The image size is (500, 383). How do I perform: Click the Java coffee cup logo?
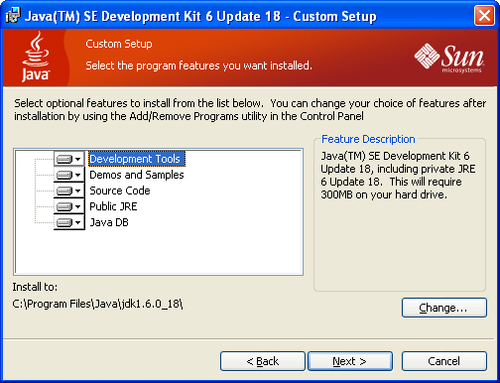click(36, 56)
